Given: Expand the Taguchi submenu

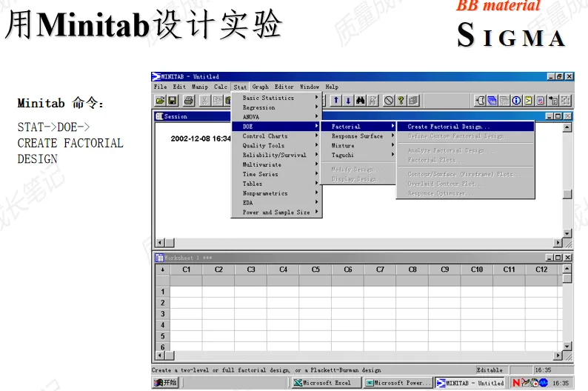Looking at the screenshot, I should point(358,155).
